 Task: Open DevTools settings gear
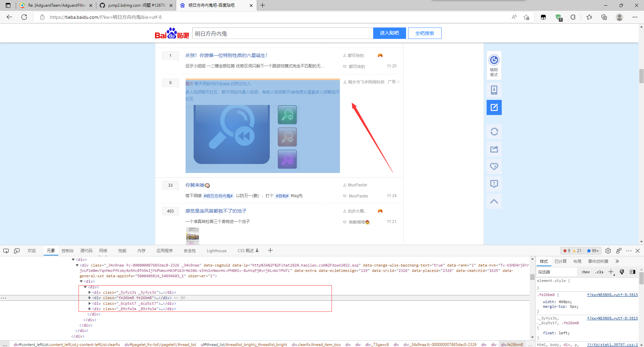(608, 250)
